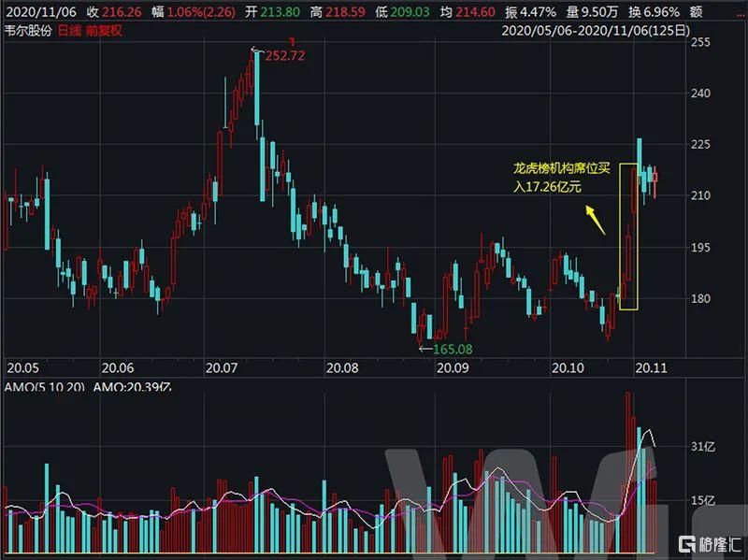The height and width of the screenshot is (560, 748).
Task: Click the AMO(5,10,20) indicator label
Action: [44, 387]
